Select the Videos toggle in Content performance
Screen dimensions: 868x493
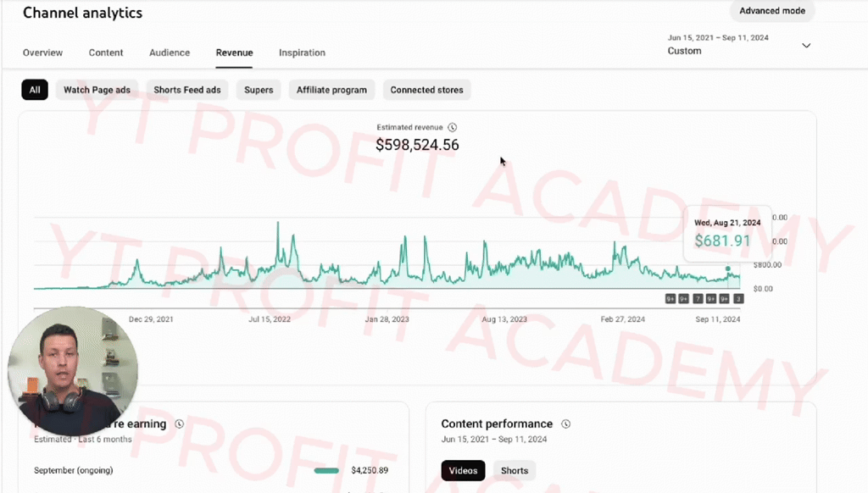click(464, 471)
